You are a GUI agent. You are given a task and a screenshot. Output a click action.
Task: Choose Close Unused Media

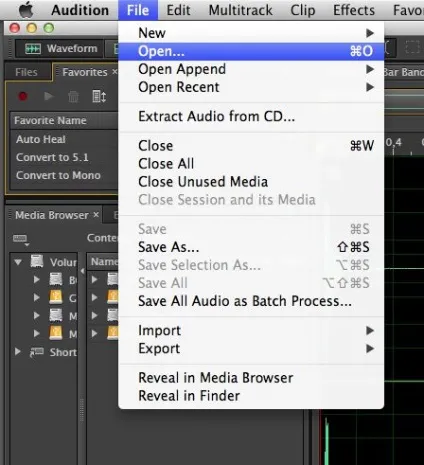[251, 182]
